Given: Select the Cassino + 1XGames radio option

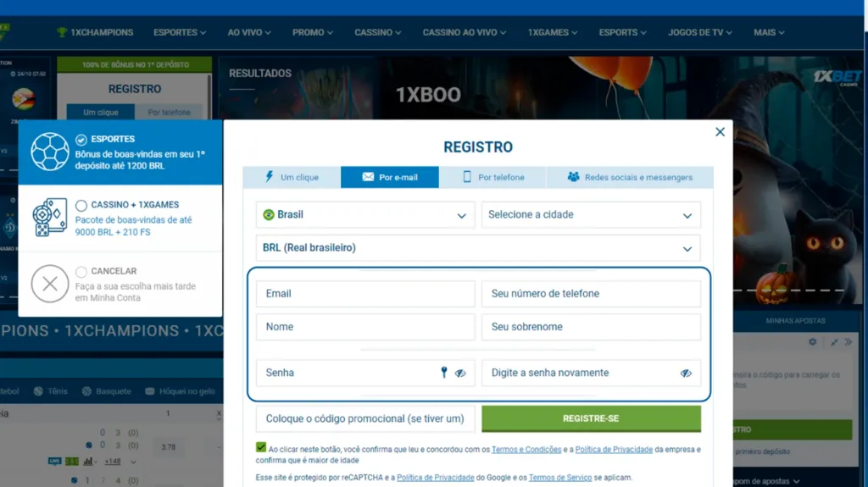Looking at the screenshot, I should [x=81, y=205].
